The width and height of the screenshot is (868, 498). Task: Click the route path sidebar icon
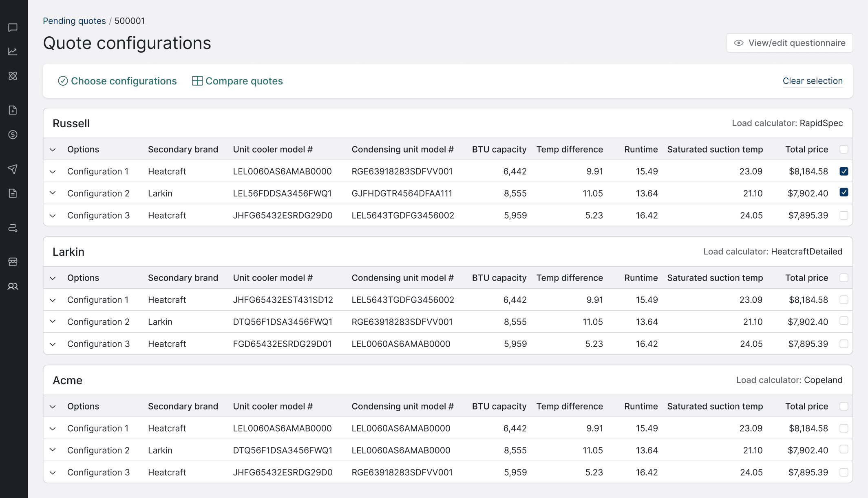(x=13, y=228)
